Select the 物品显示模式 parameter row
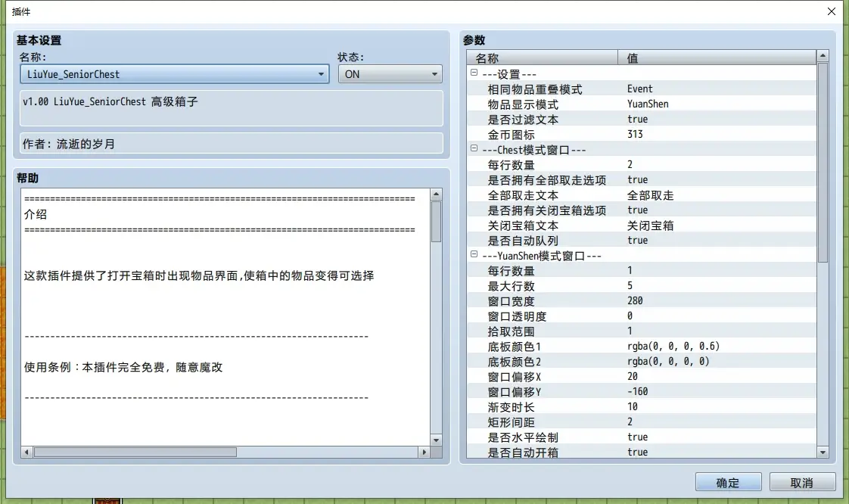849x504 pixels. (x=642, y=104)
